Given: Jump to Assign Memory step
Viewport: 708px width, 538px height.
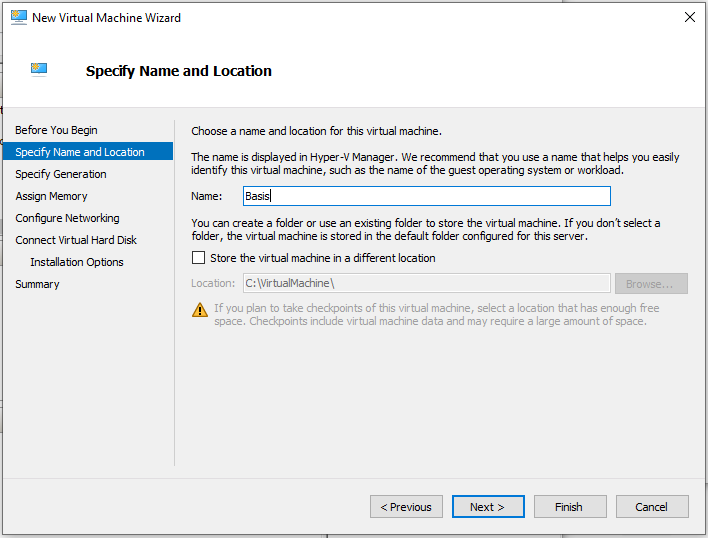Looking at the screenshot, I should point(51,196).
